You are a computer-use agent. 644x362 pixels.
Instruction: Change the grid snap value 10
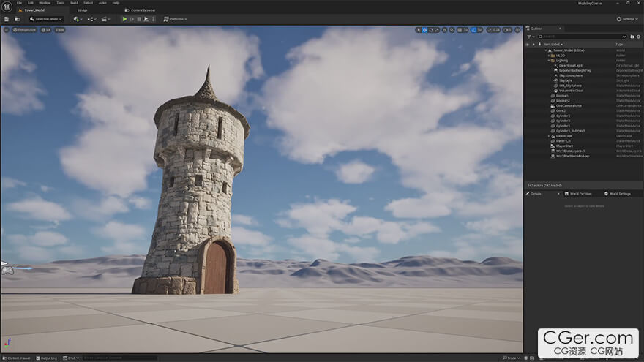tap(465, 30)
